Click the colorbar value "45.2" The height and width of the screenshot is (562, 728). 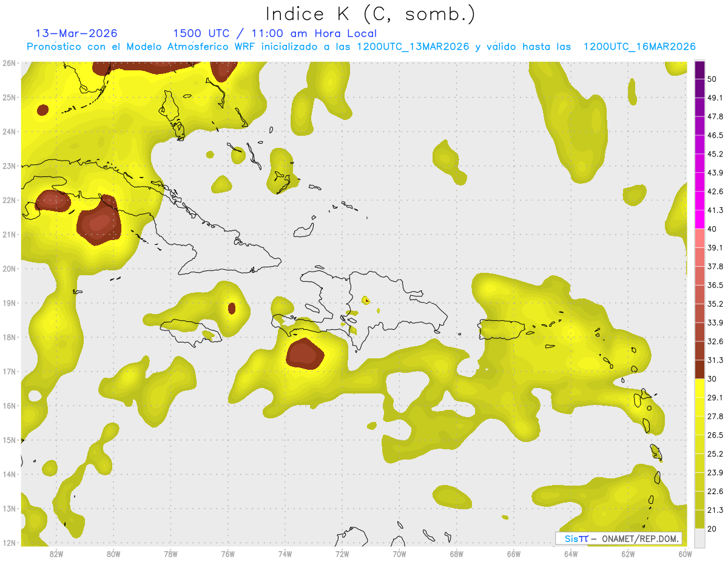715,154
